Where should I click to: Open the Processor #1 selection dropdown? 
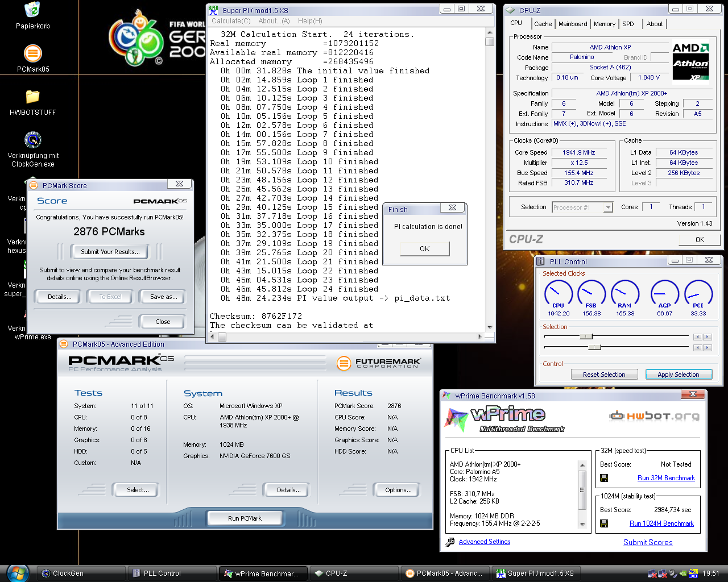click(582, 207)
